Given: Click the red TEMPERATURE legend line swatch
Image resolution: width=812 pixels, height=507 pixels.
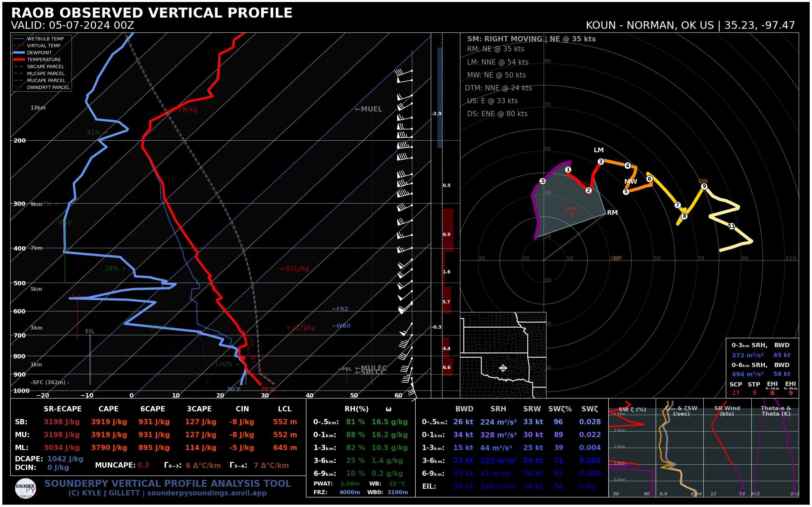Looking at the screenshot, I should point(19,60).
